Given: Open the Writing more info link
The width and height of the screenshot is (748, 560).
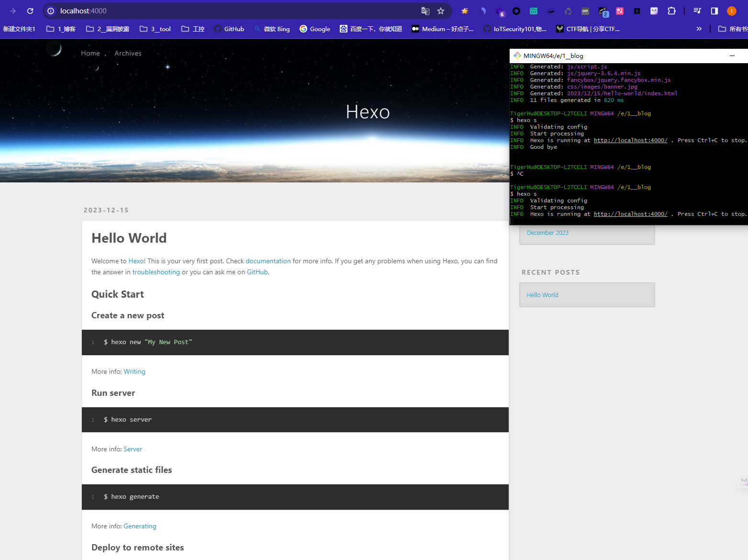Looking at the screenshot, I should pyautogui.click(x=134, y=371).
